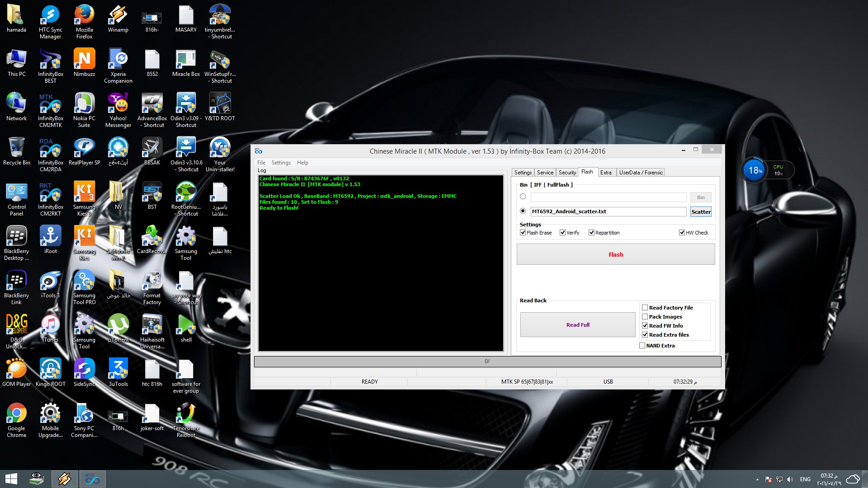The width and height of the screenshot is (868, 488).
Task: Show hidden tray icons arrow
Action: (757, 479)
